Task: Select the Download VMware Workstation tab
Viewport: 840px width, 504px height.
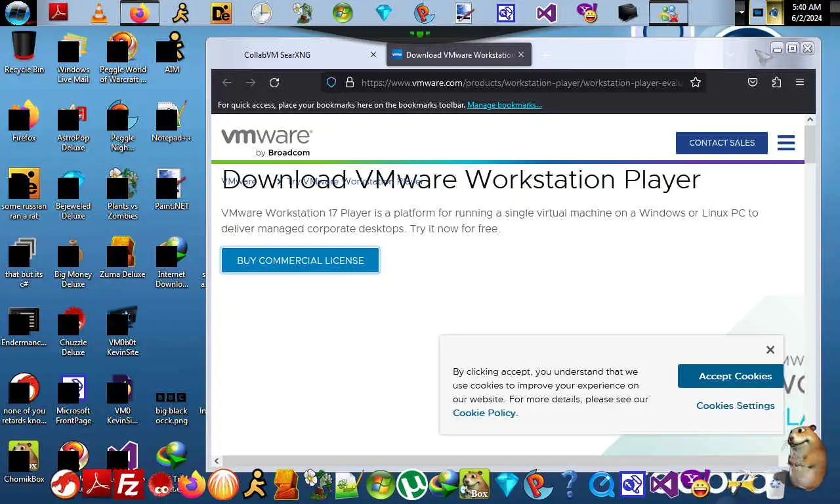Action: [459, 54]
